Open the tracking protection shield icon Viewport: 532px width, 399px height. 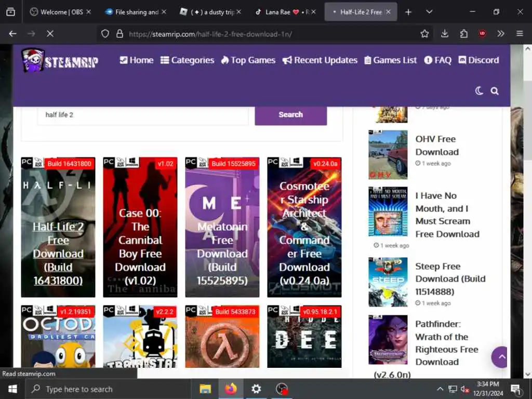tap(105, 34)
